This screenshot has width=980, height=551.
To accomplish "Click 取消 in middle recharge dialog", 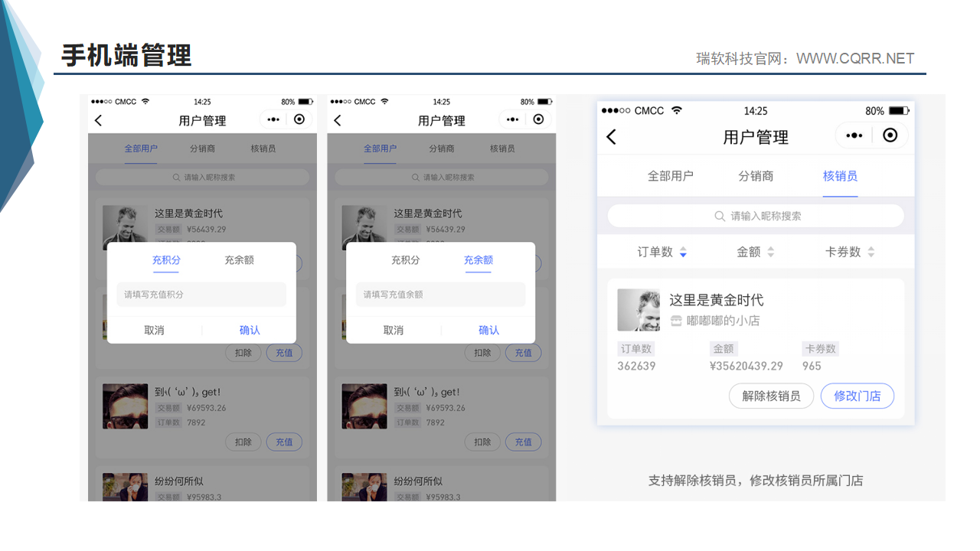I will (x=394, y=331).
